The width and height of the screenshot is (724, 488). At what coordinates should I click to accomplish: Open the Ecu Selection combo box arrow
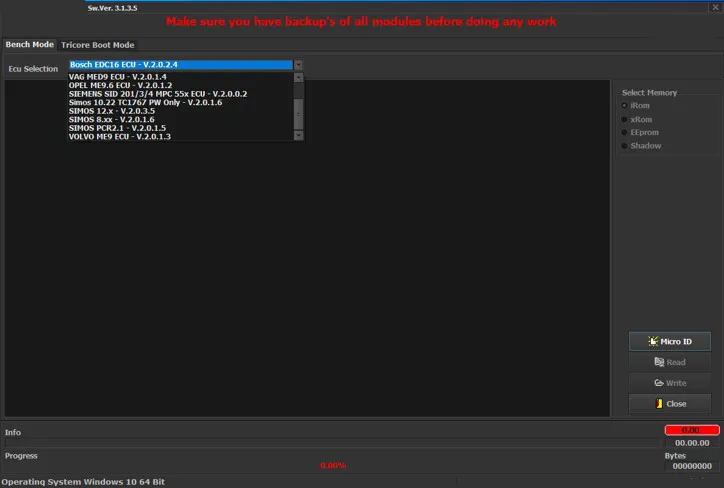point(298,65)
